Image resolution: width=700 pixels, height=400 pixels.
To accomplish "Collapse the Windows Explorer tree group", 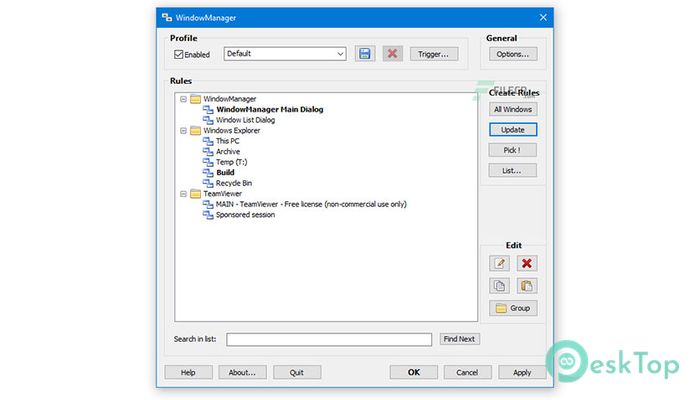I will click(183, 130).
